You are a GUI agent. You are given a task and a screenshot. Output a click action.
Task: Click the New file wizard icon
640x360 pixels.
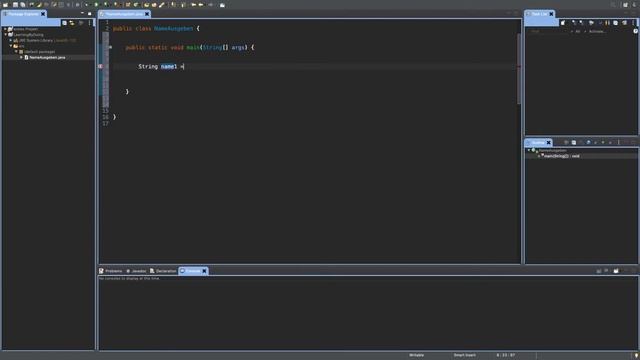(5, 5)
